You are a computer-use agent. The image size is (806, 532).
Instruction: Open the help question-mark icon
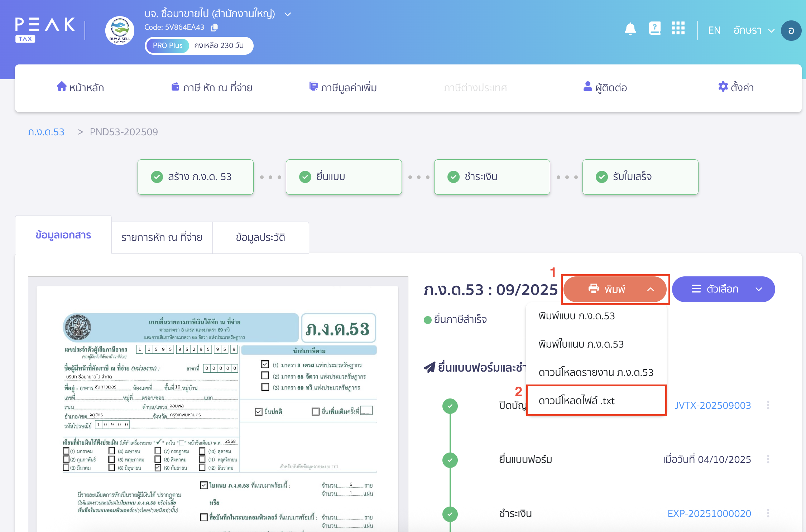coord(655,29)
